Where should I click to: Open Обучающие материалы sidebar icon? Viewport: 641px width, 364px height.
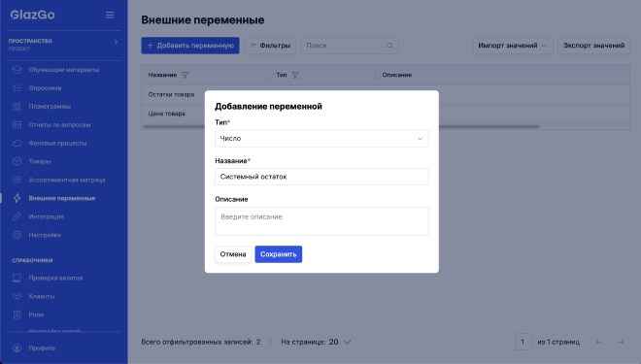click(x=17, y=70)
